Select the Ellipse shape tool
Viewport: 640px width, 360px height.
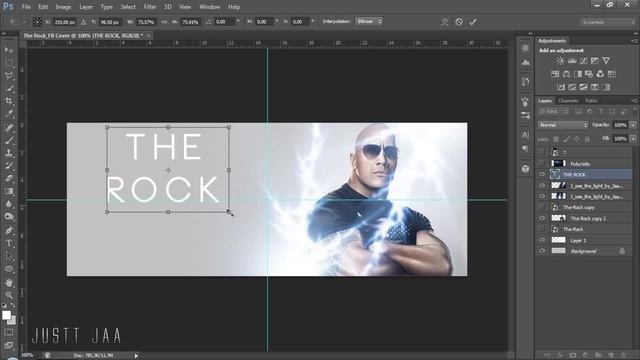pyautogui.click(x=9, y=269)
